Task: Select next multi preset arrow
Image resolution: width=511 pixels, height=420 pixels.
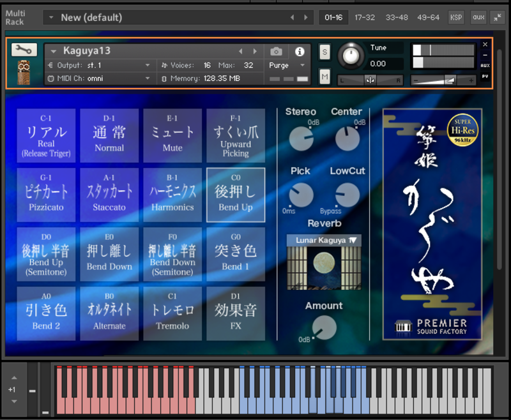Action: pos(306,18)
